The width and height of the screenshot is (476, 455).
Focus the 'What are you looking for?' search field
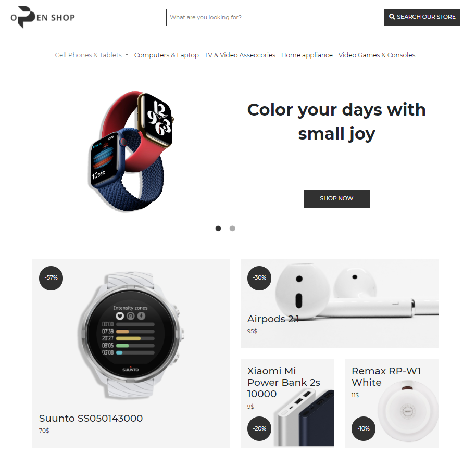coord(275,17)
